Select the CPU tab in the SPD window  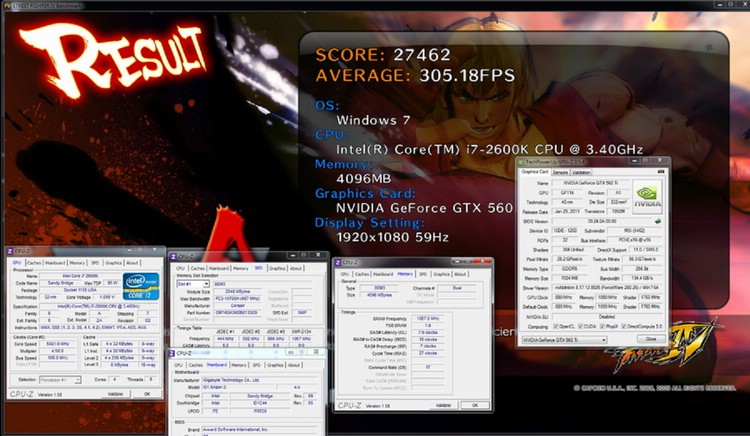click(180, 268)
